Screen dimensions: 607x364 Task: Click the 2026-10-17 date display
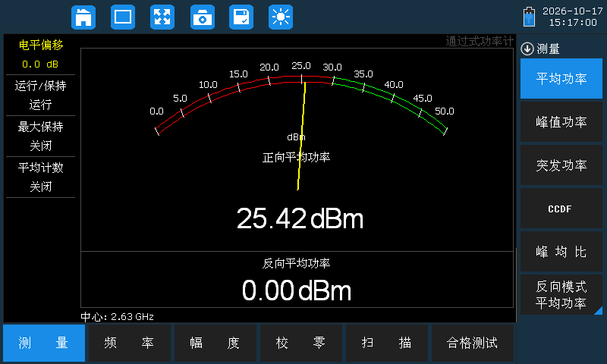click(x=573, y=11)
